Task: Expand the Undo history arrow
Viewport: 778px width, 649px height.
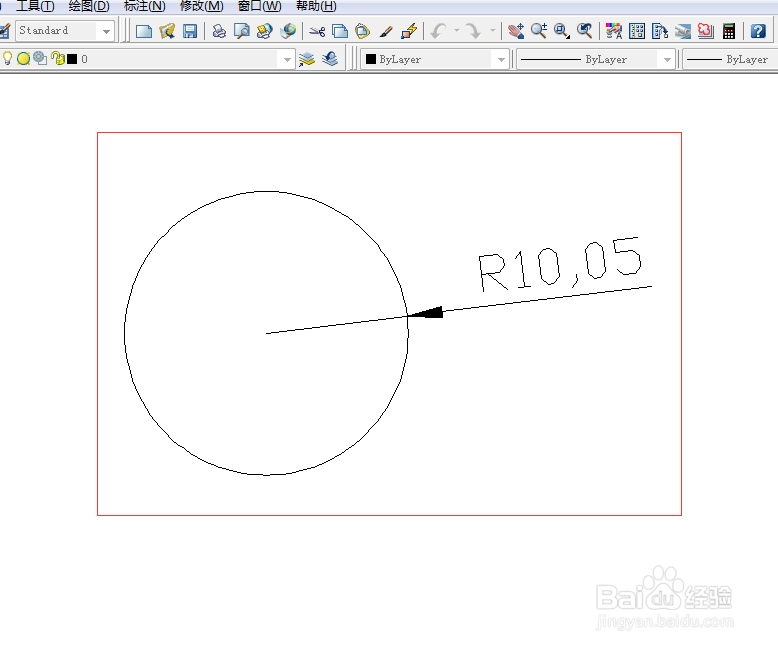Action: (x=457, y=31)
